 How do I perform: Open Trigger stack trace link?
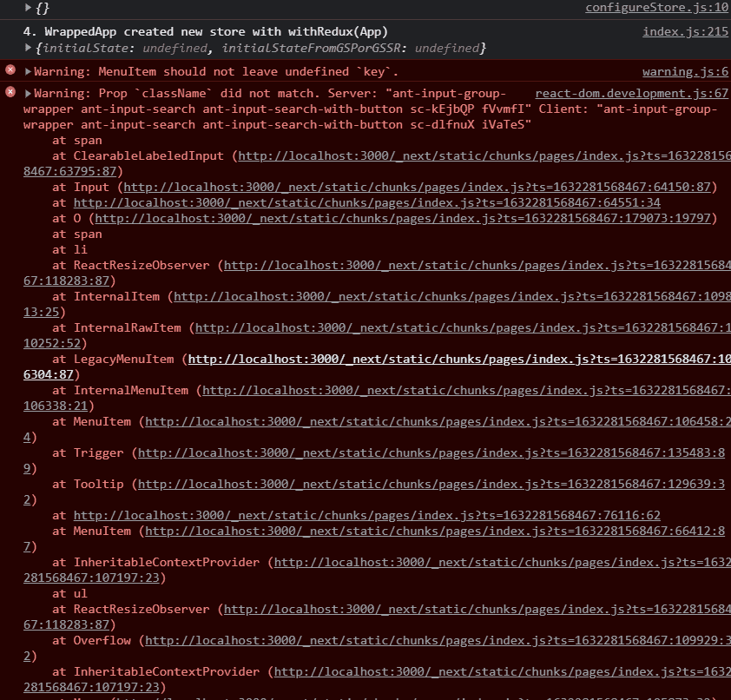(x=431, y=452)
